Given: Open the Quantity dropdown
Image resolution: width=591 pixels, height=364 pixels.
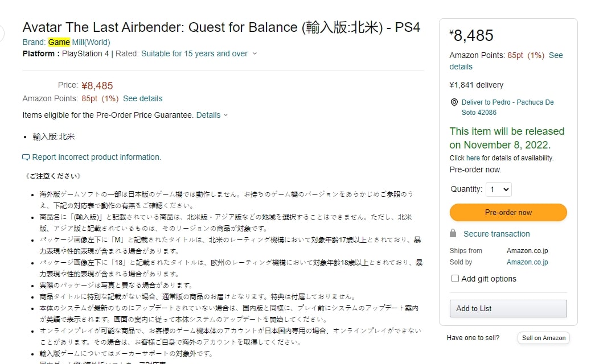Looking at the screenshot, I should 498,189.
